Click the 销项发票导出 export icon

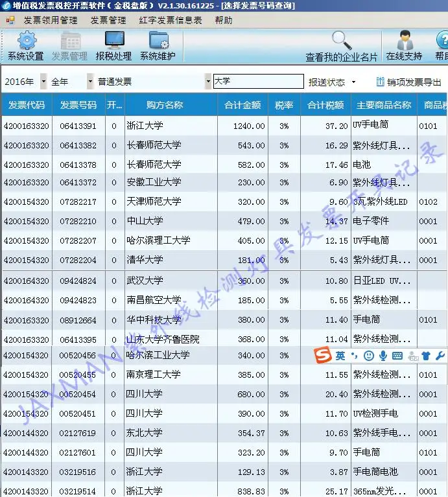click(x=380, y=82)
